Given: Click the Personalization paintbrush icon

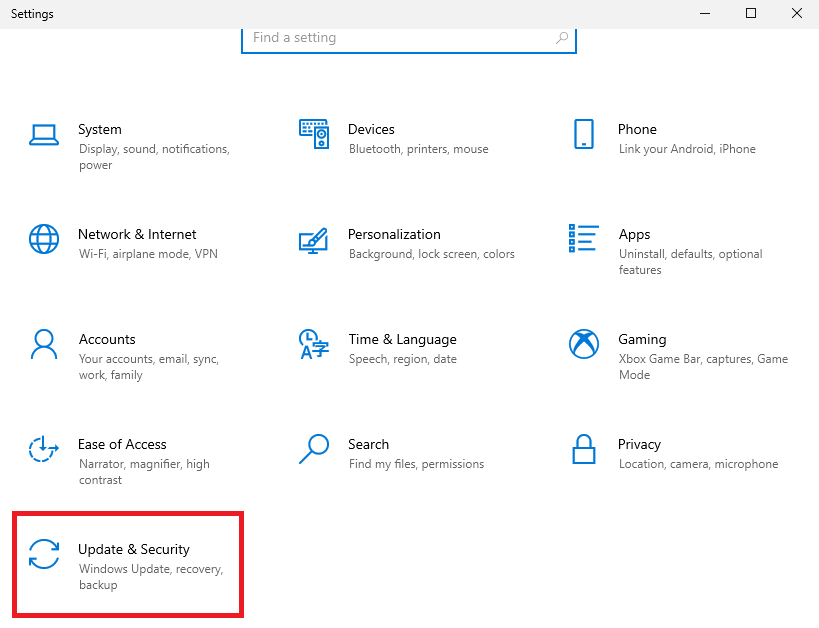Looking at the screenshot, I should point(313,240).
